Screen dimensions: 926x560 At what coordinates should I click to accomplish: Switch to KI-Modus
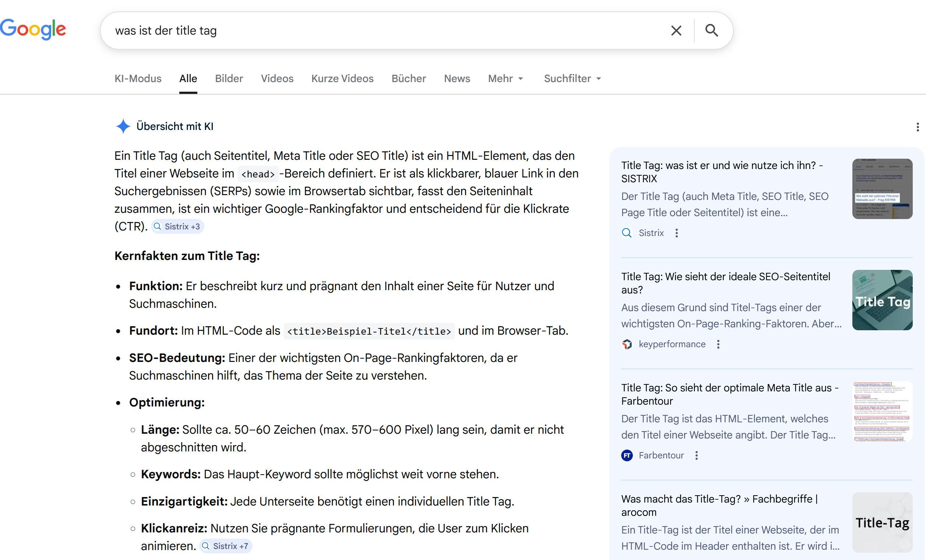[138, 78]
